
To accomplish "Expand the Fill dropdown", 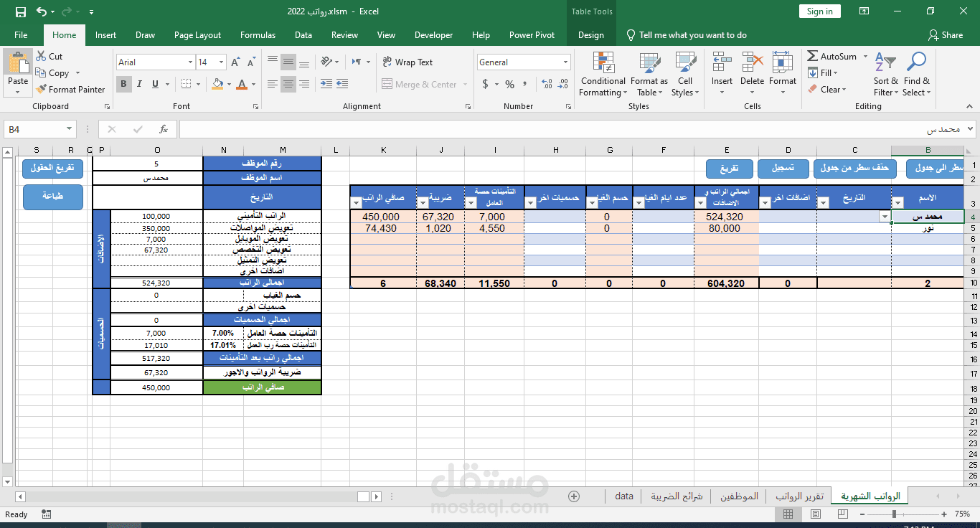I will click(x=836, y=73).
